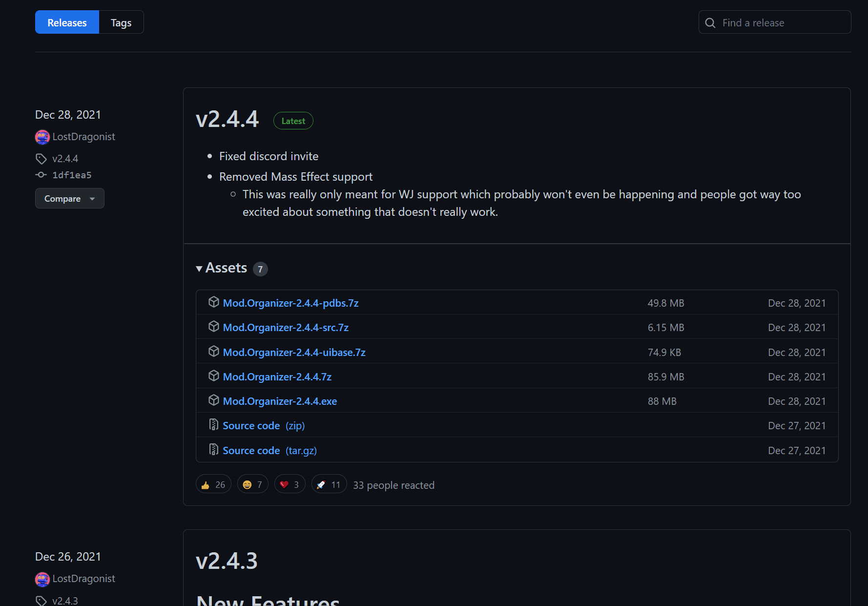Open commit 1df1ea5
The width and height of the screenshot is (868, 606).
(72, 175)
